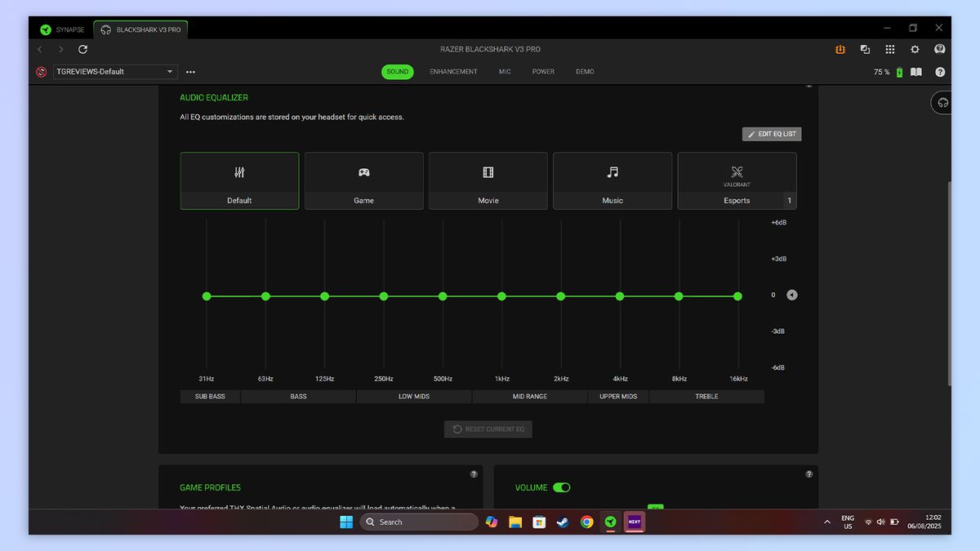Screen dimensions: 980x551
Task: Click the 63Hz EQ slider handle
Action: 265,296
